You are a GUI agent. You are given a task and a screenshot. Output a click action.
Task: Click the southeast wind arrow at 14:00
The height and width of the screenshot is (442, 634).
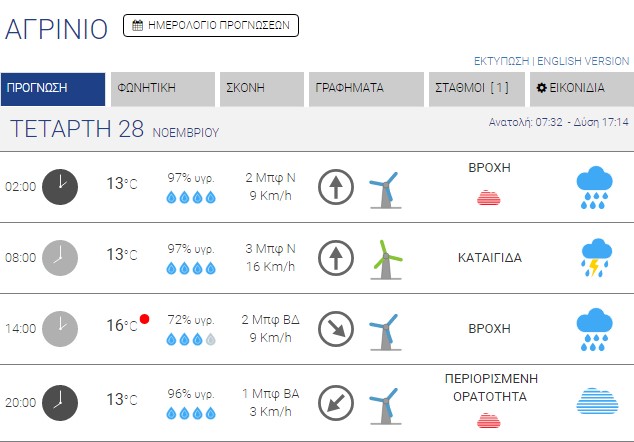coord(336,329)
